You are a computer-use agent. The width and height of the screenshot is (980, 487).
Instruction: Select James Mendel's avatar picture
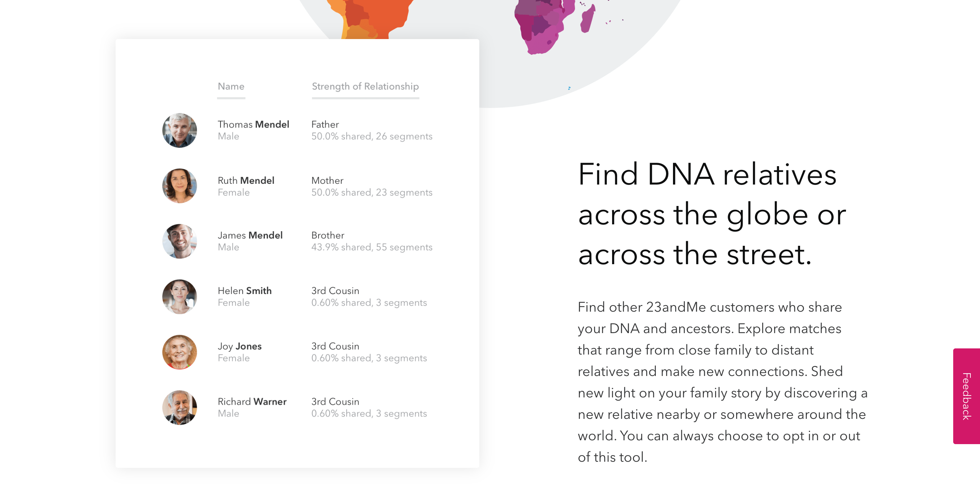pos(180,241)
